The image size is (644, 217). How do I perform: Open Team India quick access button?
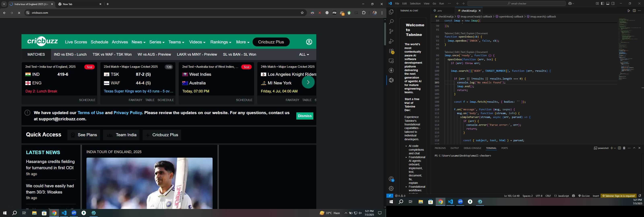(121, 135)
